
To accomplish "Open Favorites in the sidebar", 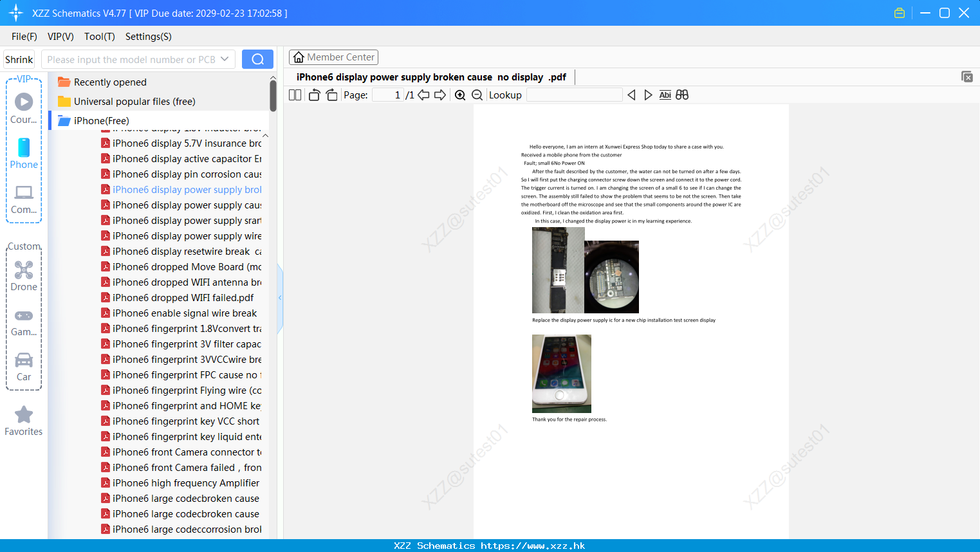I will (x=24, y=421).
